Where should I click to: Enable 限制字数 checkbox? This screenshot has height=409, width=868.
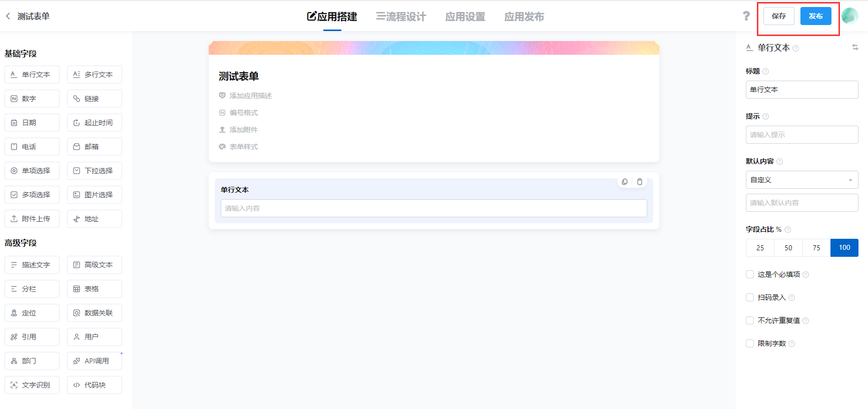(x=750, y=343)
